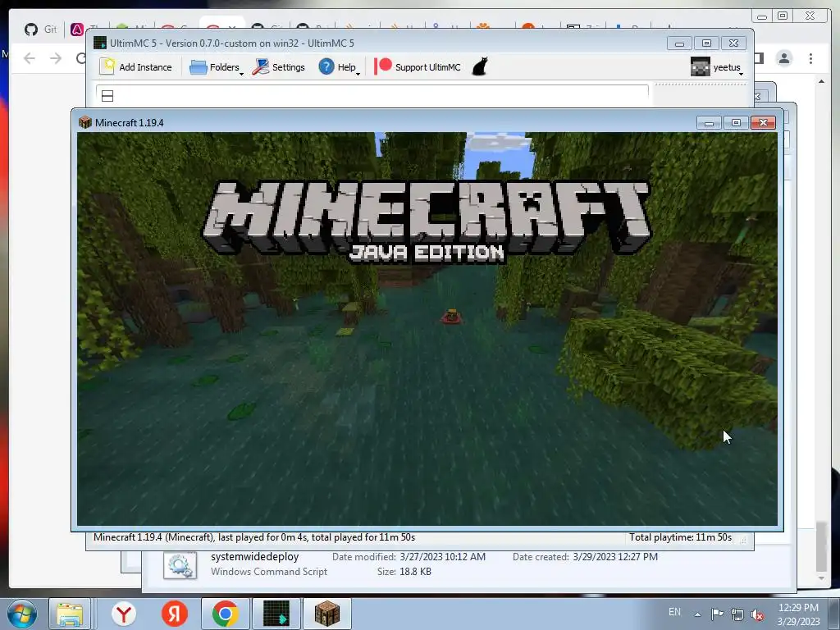Close the Minecraft 1.19.4 window
This screenshot has height=630, width=840.
point(764,123)
